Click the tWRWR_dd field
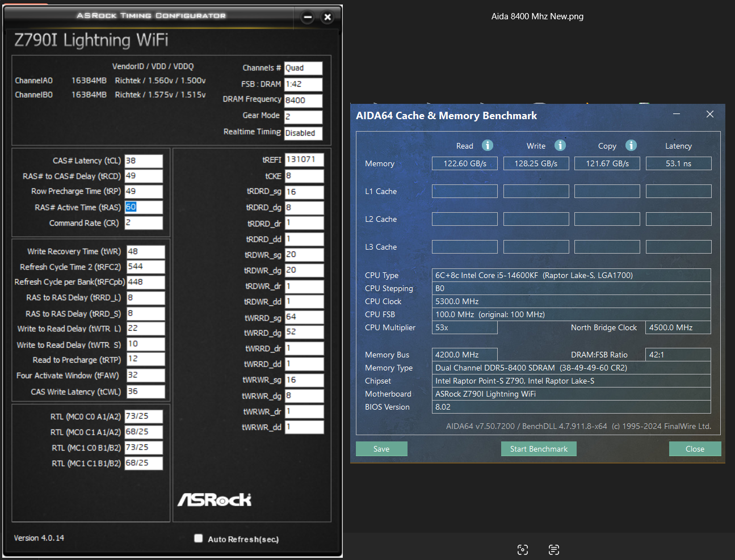The image size is (735, 560). [x=304, y=427]
